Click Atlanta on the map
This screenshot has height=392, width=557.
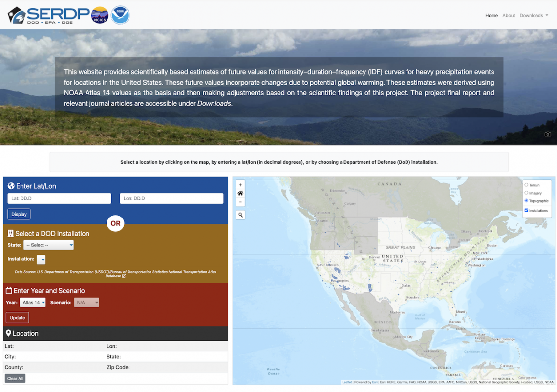(449, 283)
